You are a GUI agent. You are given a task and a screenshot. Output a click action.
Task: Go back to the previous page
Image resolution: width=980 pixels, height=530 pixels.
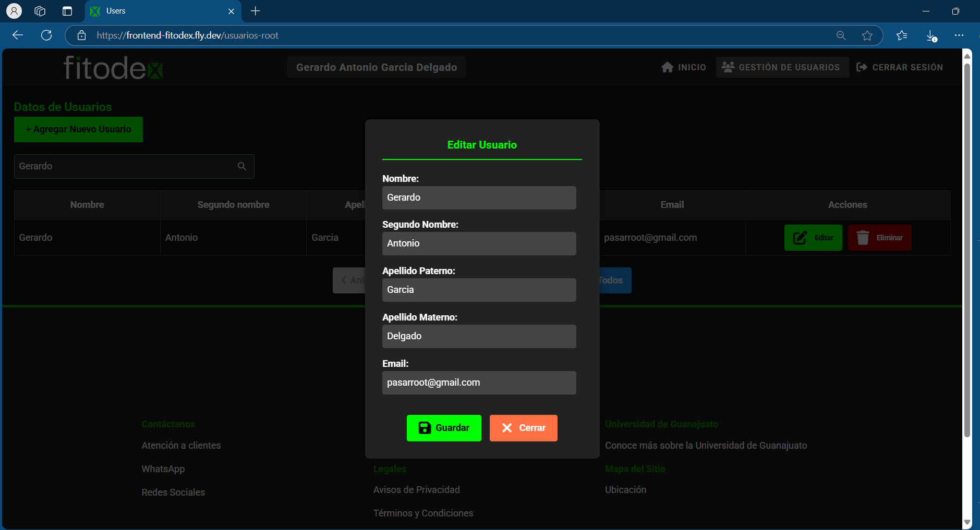pos(18,35)
